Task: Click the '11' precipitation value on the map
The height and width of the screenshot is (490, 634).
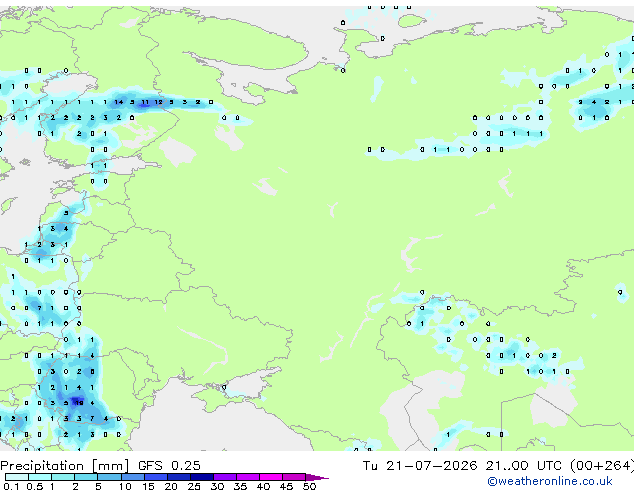Action: pos(145,102)
